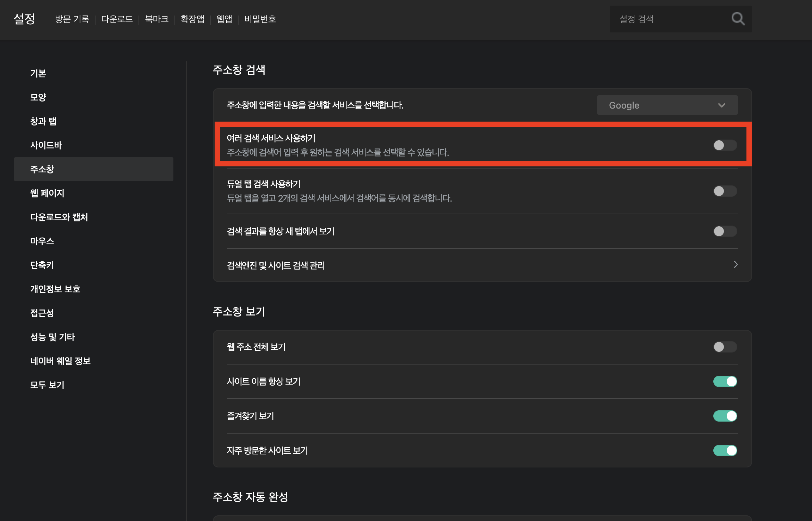Turn off 즐겨찾기 보기 switch

725,416
